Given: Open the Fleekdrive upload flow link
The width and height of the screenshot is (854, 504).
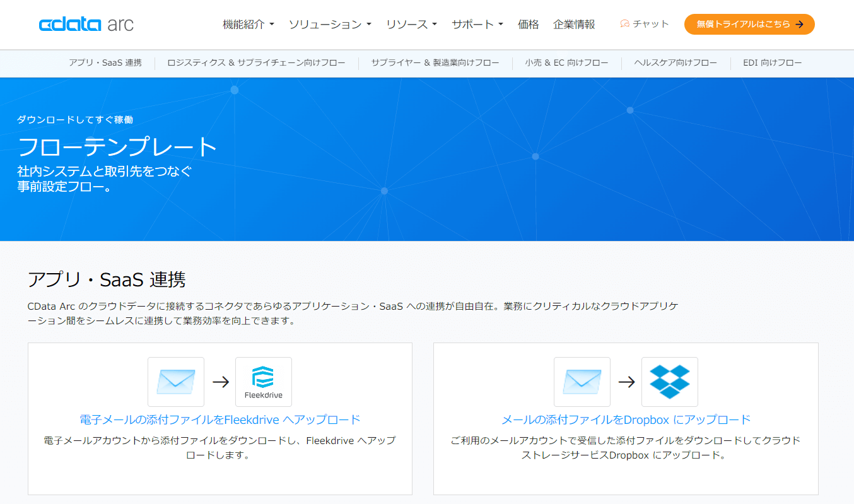Looking at the screenshot, I should point(219,419).
